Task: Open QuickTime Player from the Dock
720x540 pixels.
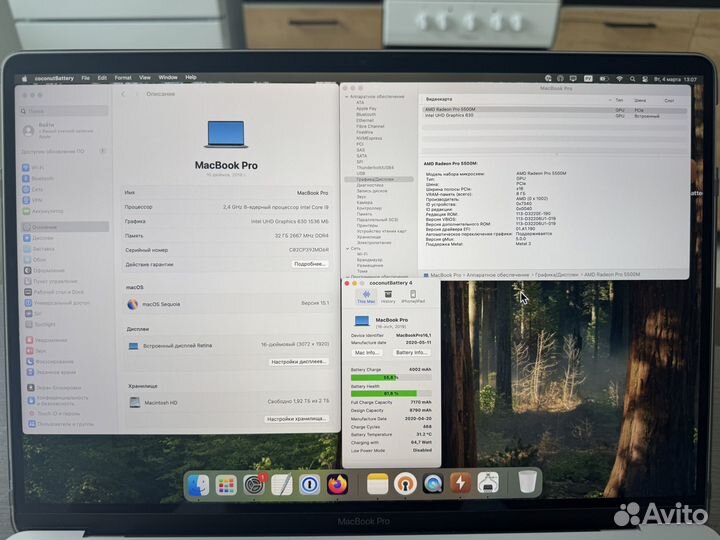Action: (x=433, y=484)
